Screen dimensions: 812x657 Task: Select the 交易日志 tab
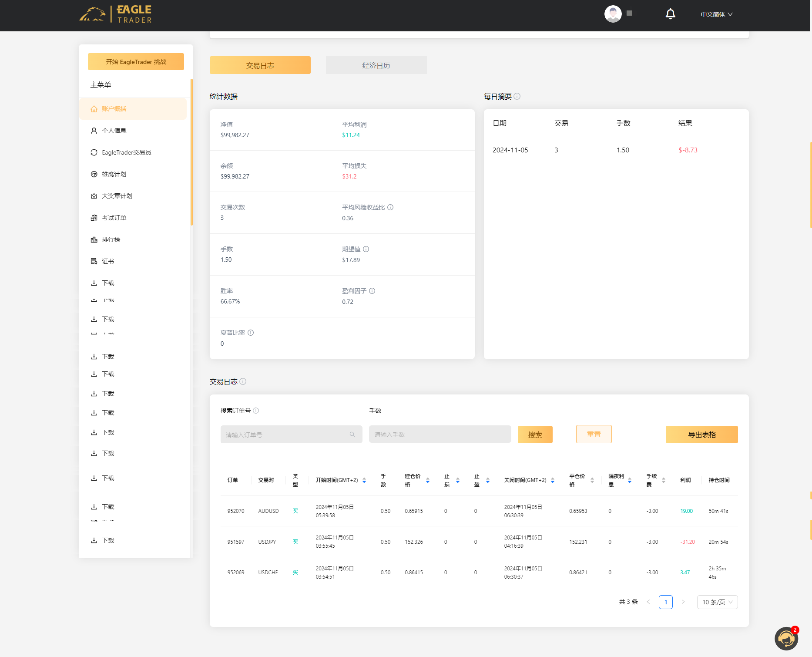coord(260,65)
